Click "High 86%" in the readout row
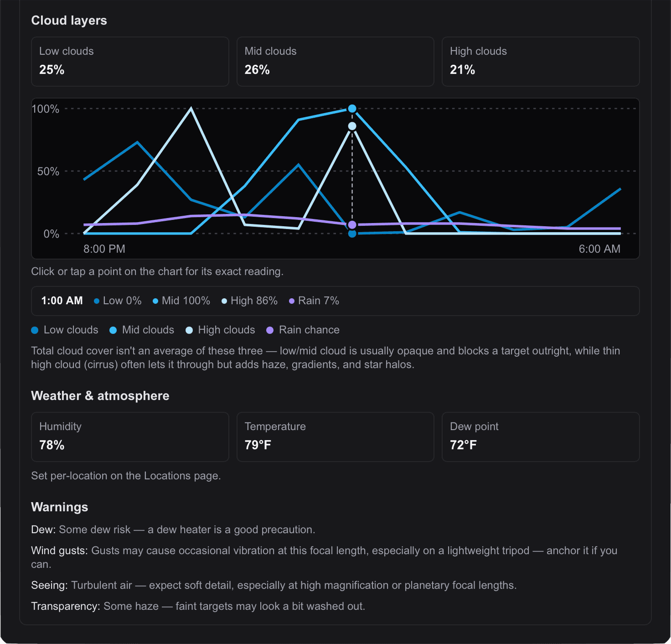Screen dimensions: 671x644 click(249, 301)
